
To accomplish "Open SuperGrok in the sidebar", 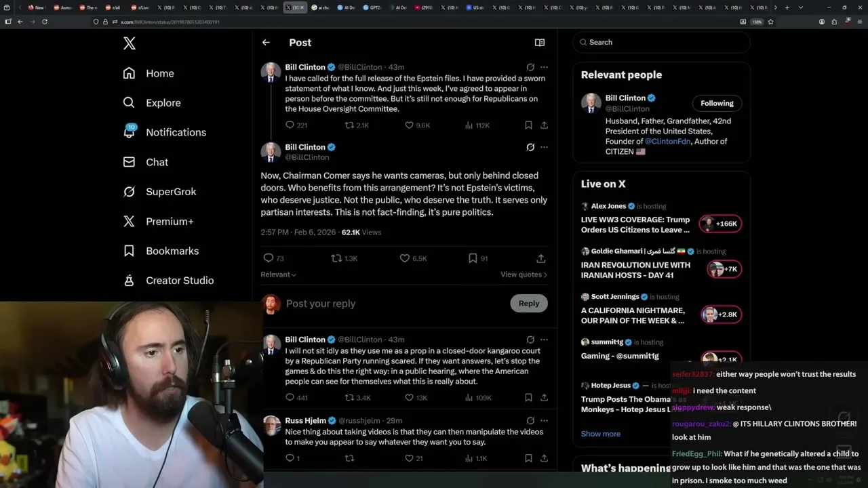I will click(x=159, y=192).
